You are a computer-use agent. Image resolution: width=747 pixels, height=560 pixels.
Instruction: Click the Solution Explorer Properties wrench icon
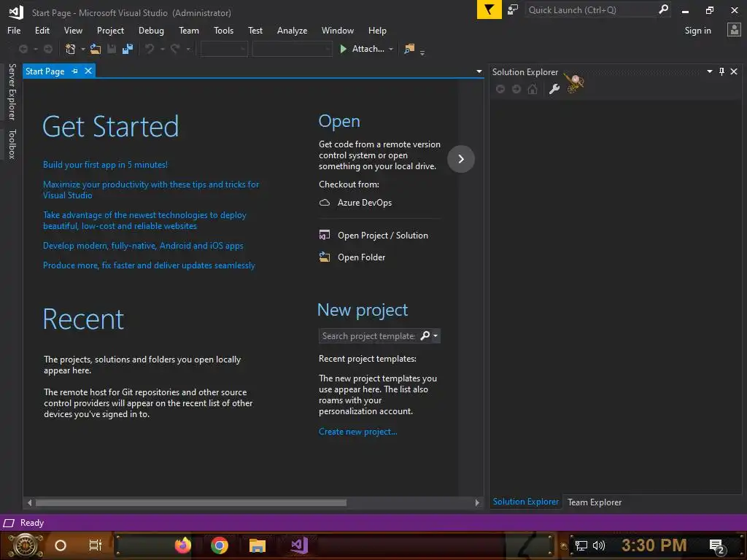[x=554, y=89]
